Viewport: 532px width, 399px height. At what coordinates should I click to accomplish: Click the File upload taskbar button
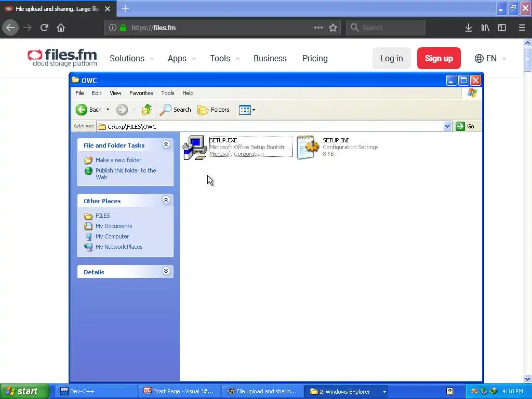click(x=262, y=391)
